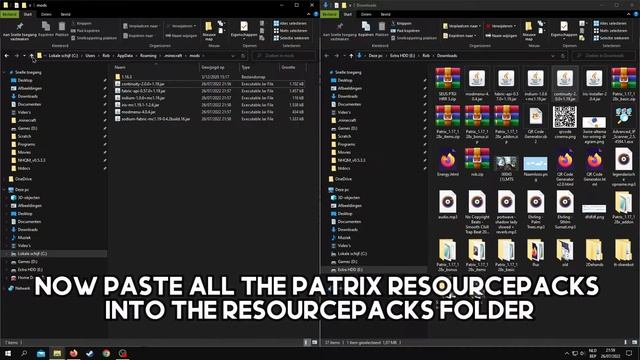Click AppData in mods window address path

(x=125, y=56)
